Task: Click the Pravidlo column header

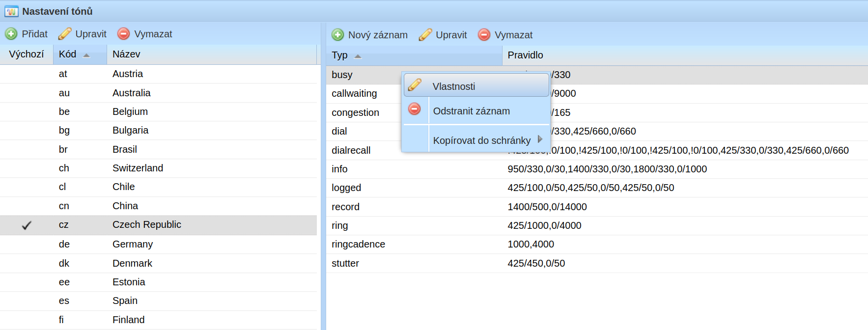Action: pos(685,55)
